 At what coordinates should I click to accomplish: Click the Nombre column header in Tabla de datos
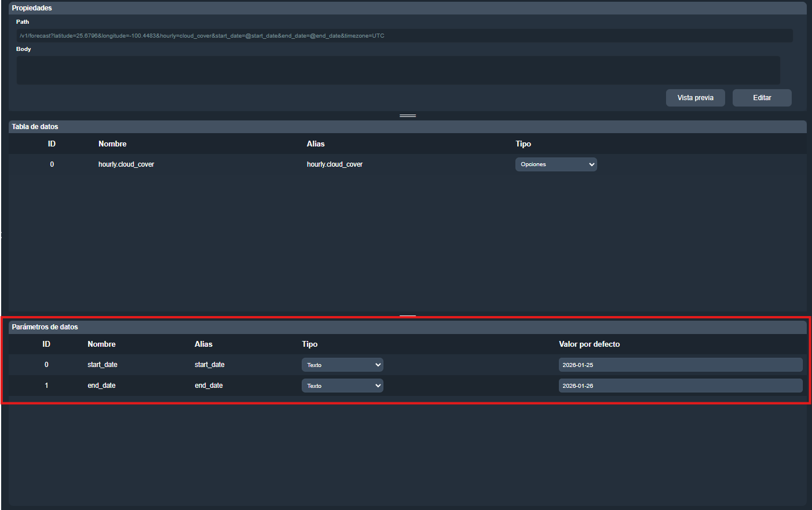[x=112, y=144]
